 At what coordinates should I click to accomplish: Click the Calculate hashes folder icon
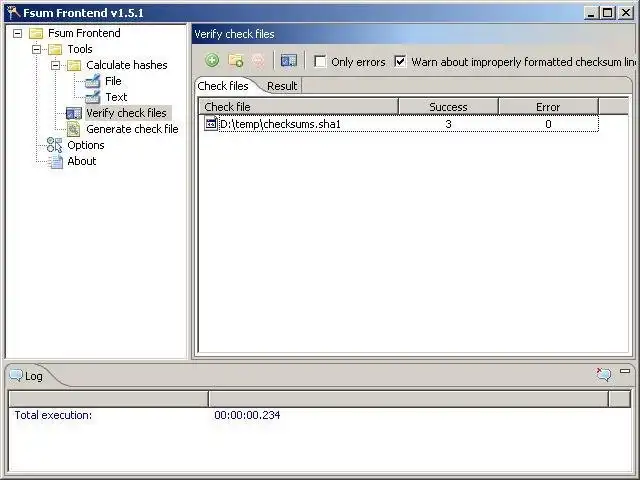click(74, 65)
